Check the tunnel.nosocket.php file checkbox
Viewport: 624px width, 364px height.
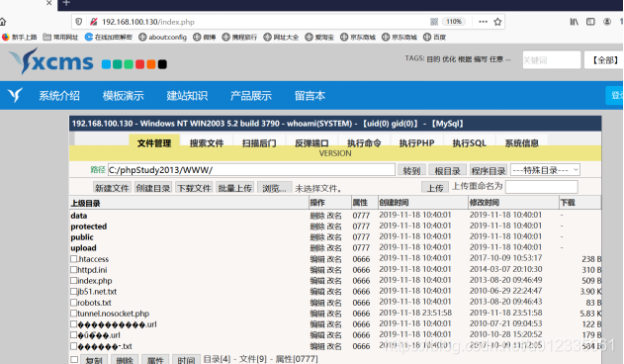[x=73, y=313]
